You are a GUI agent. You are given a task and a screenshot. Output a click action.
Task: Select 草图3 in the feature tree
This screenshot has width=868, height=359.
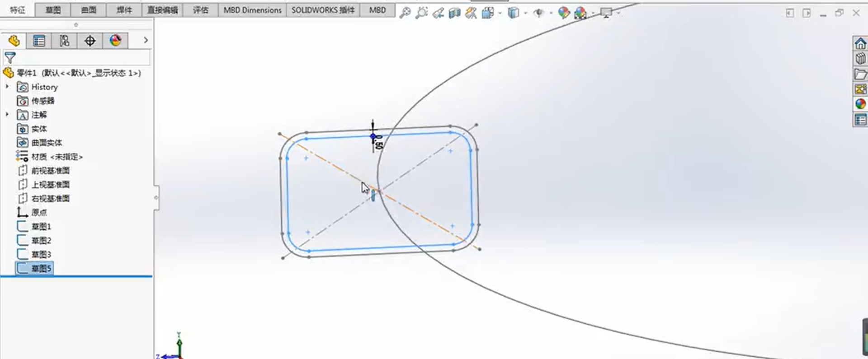click(x=41, y=254)
